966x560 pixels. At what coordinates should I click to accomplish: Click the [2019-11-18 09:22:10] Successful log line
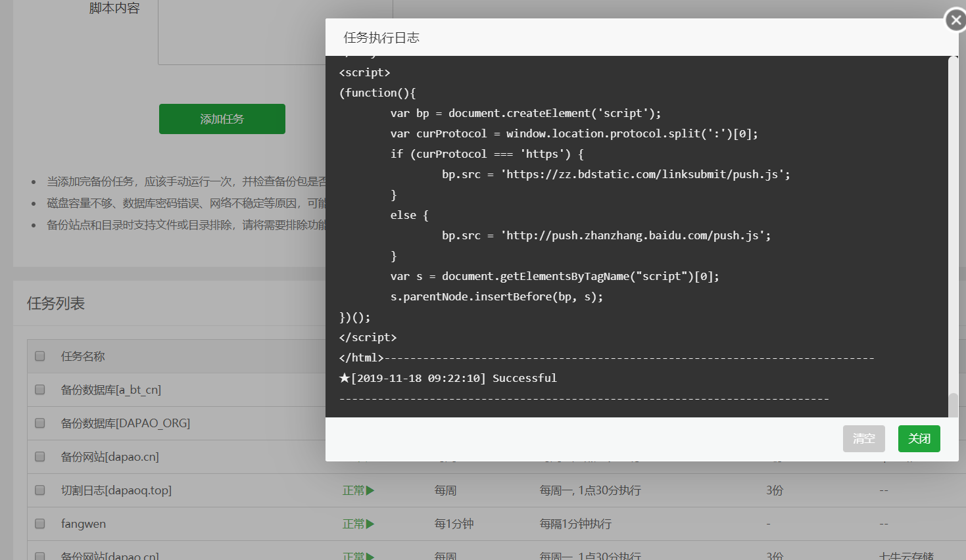448,378
